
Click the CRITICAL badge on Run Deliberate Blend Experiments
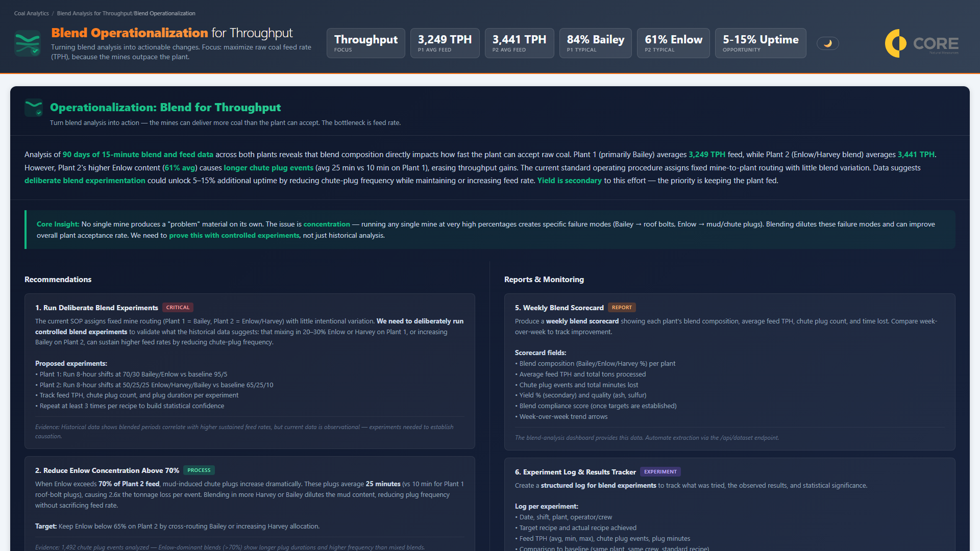click(178, 307)
